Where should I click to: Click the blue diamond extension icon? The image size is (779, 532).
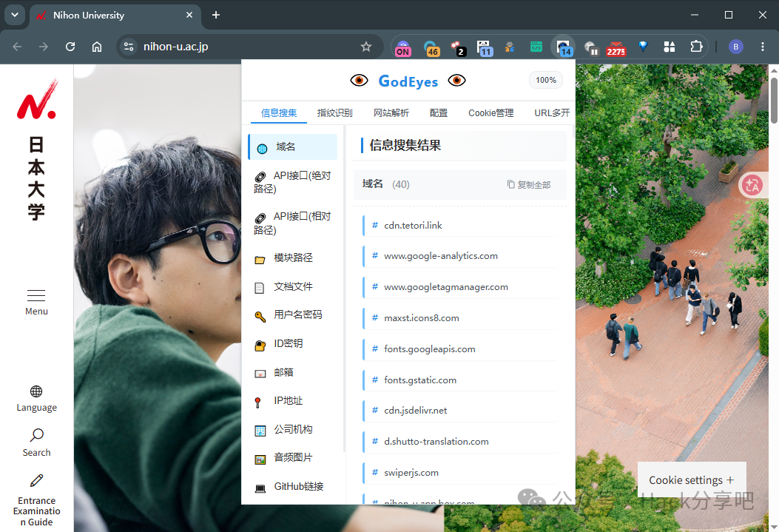tap(643, 47)
